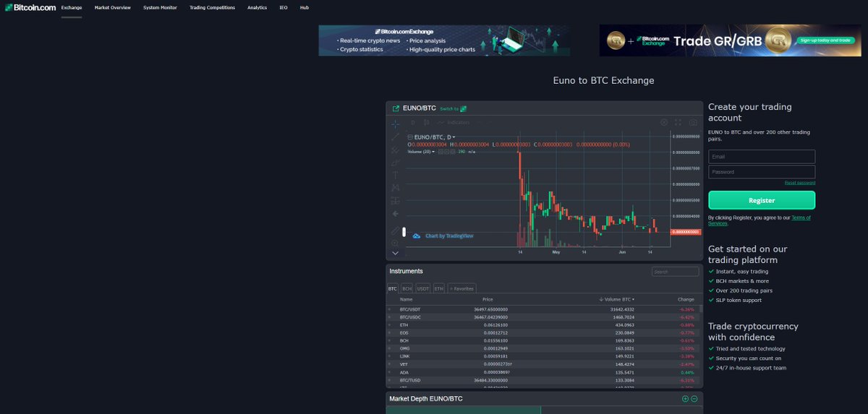Screen dimensions: 868x414
Task: Select the BCH instruments tab
Action: click(x=407, y=288)
